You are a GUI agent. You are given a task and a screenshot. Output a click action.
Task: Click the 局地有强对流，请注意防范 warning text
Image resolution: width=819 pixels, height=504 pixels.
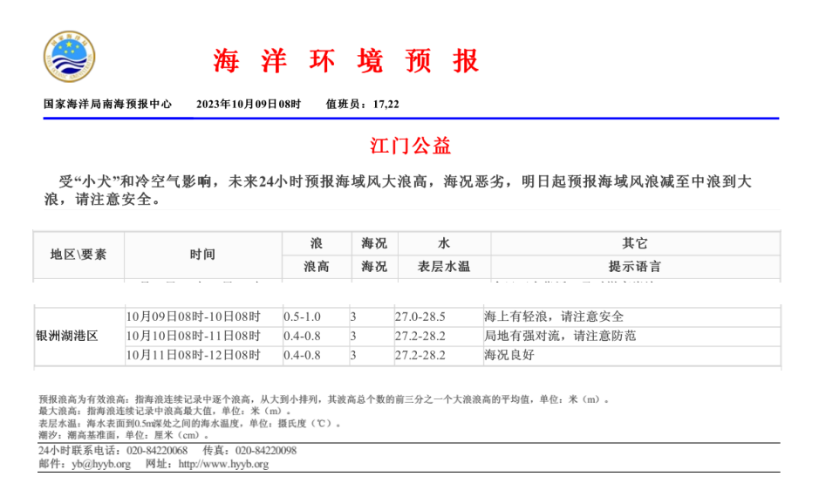(560, 336)
